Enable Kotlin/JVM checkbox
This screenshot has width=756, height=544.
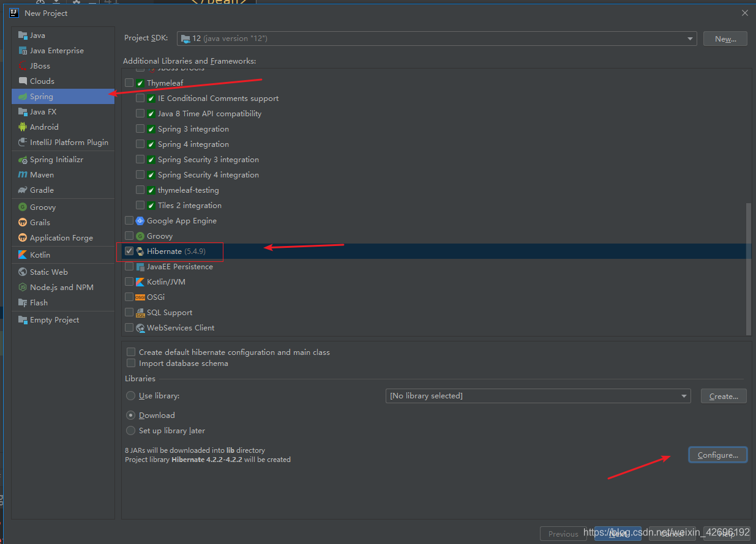(x=129, y=281)
